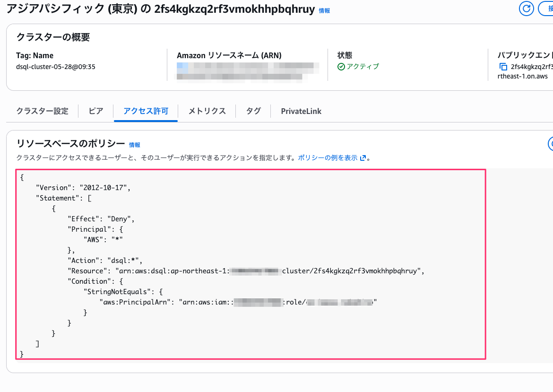Open the 情報 link next to リソースベースのポリシー

pos(135,145)
